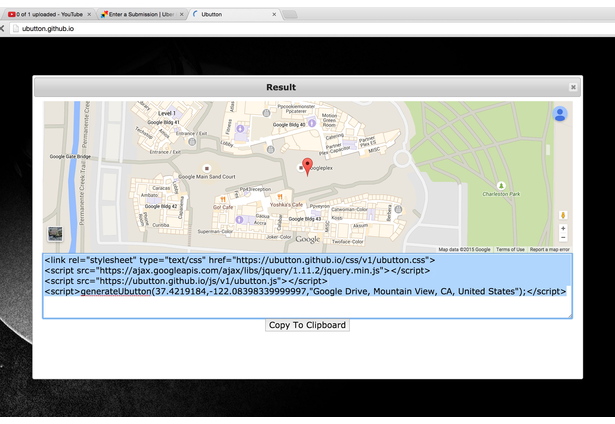Click the textarea resize handle corner
The image size is (615, 424).
coord(570,316)
